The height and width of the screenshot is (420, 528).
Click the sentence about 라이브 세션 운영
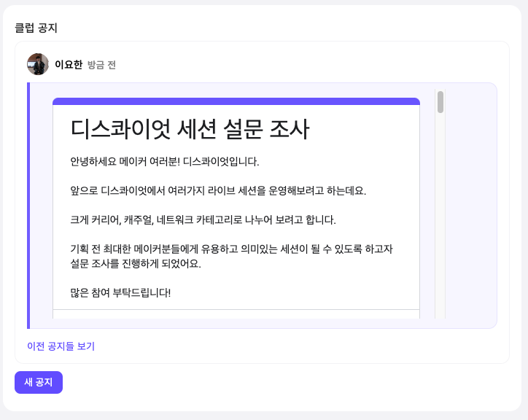(218, 190)
